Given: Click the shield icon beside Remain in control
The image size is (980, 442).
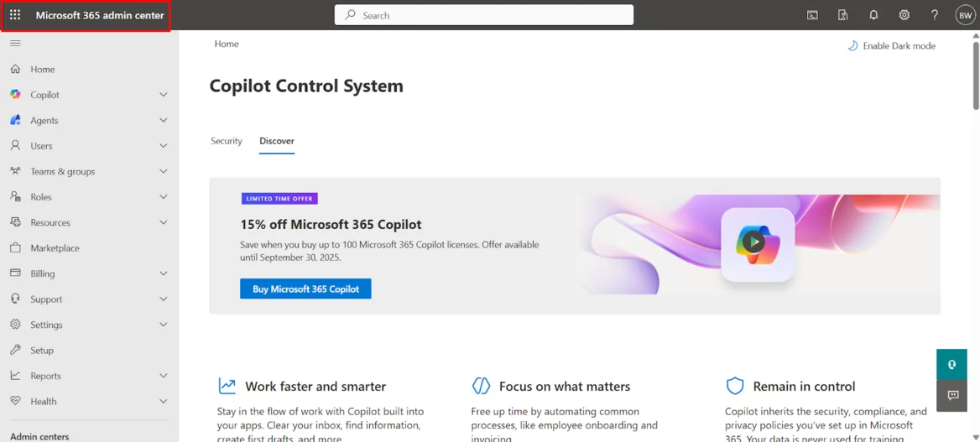Looking at the screenshot, I should click(x=735, y=386).
